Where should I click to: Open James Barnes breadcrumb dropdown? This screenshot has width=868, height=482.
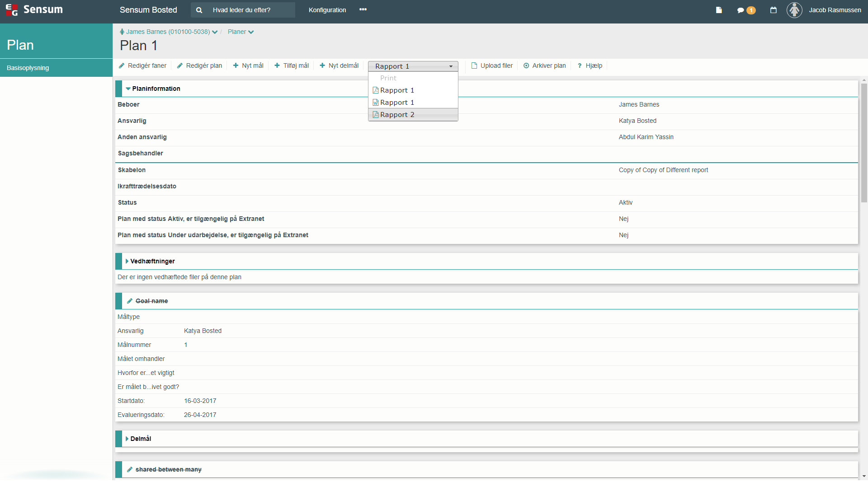pyautogui.click(x=215, y=32)
